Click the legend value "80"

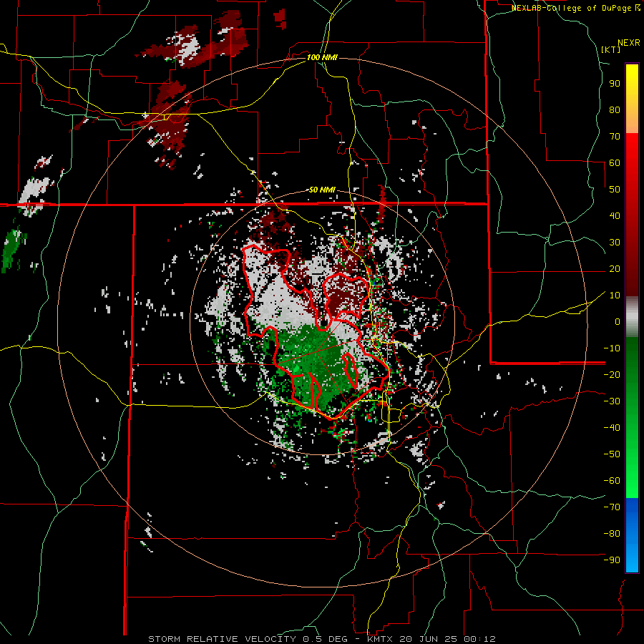[x=615, y=109]
